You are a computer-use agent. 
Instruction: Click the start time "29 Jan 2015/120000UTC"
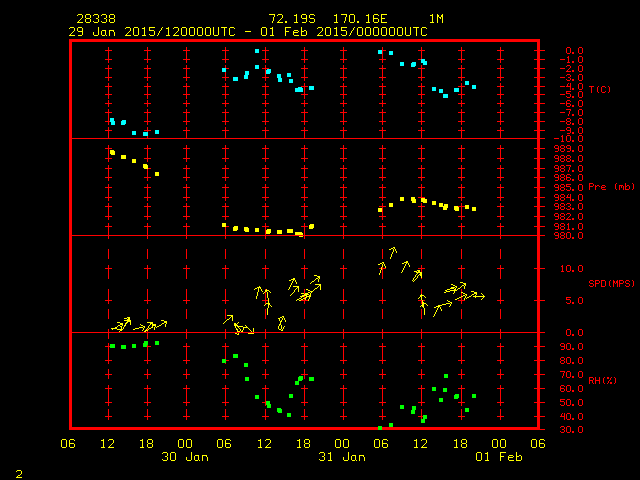coord(152,32)
